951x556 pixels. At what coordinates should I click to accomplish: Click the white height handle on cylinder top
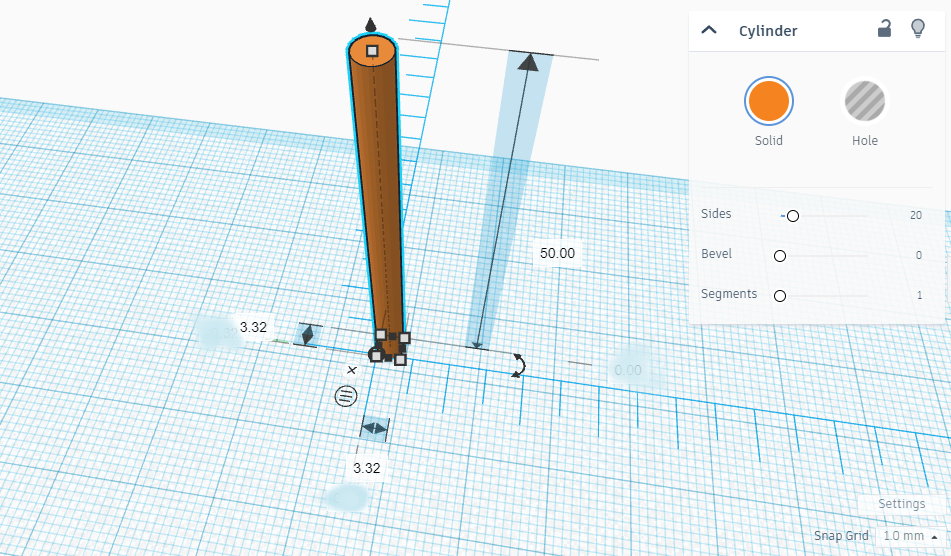coord(372,51)
